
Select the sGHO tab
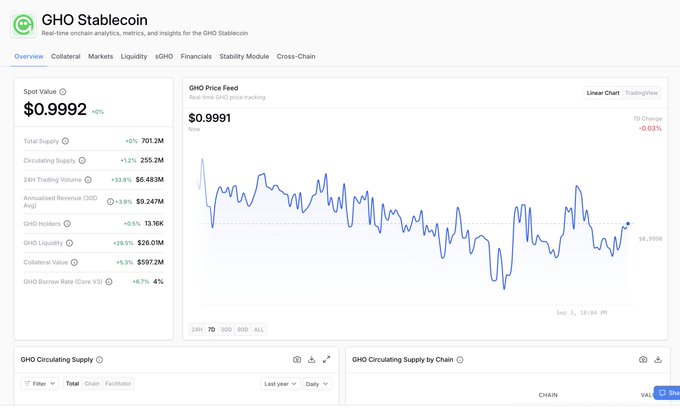pyautogui.click(x=164, y=56)
